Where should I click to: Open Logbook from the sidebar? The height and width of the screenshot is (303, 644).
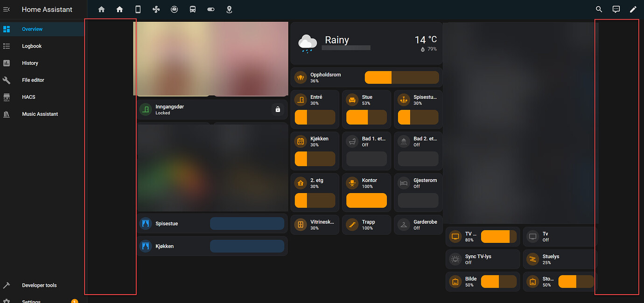31,46
